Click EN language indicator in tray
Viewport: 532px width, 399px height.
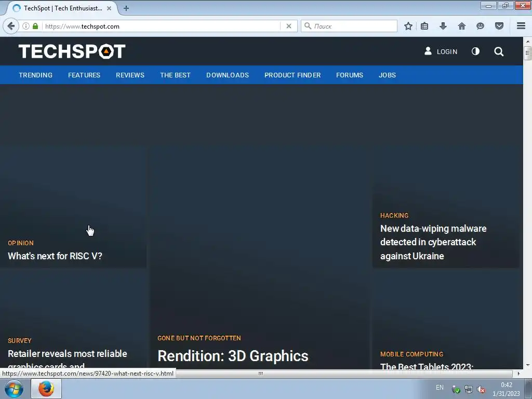(440, 388)
